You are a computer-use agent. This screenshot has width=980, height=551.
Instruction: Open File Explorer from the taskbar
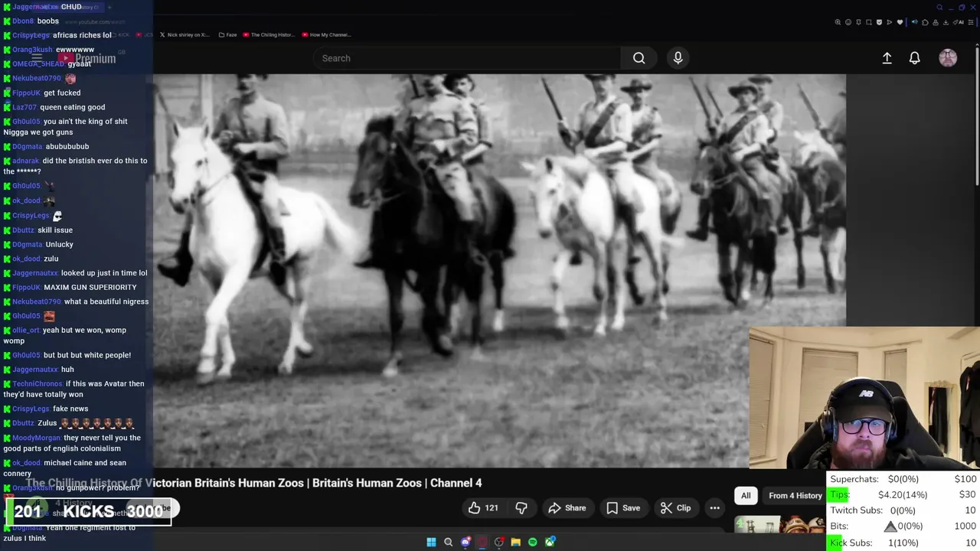(516, 542)
